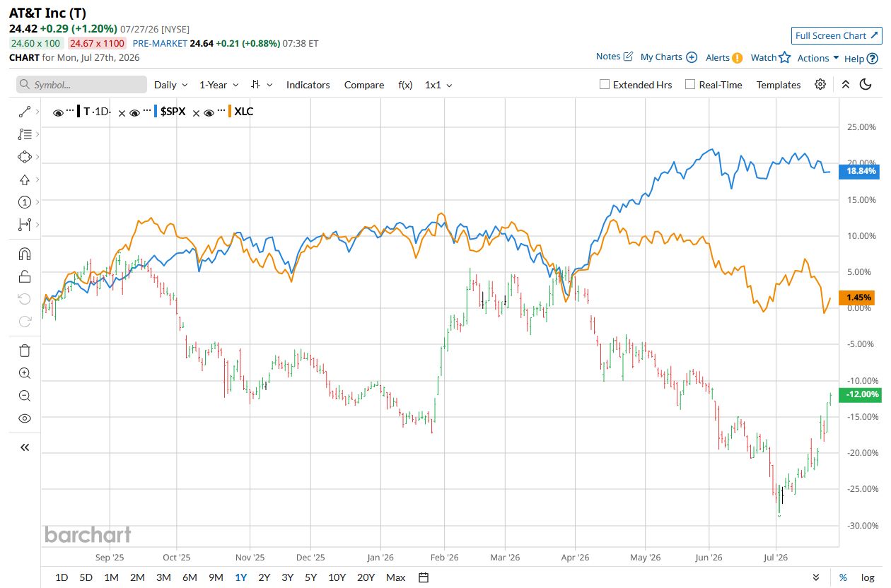Toggle log scale button
Screen dimensions: 891x588
coord(867,577)
